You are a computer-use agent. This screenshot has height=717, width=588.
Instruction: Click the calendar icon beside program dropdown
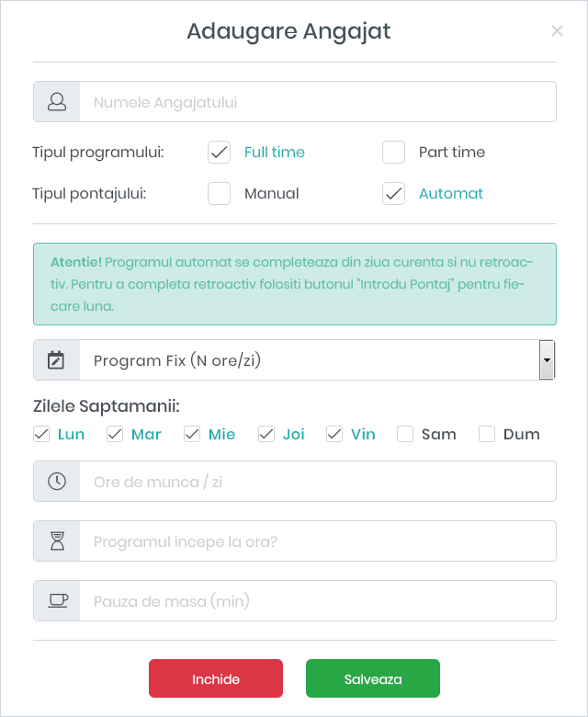pyautogui.click(x=57, y=360)
